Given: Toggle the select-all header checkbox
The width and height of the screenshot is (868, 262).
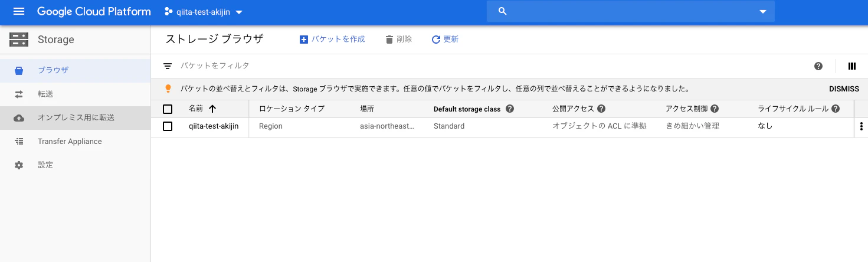Looking at the screenshot, I should coord(168,109).
